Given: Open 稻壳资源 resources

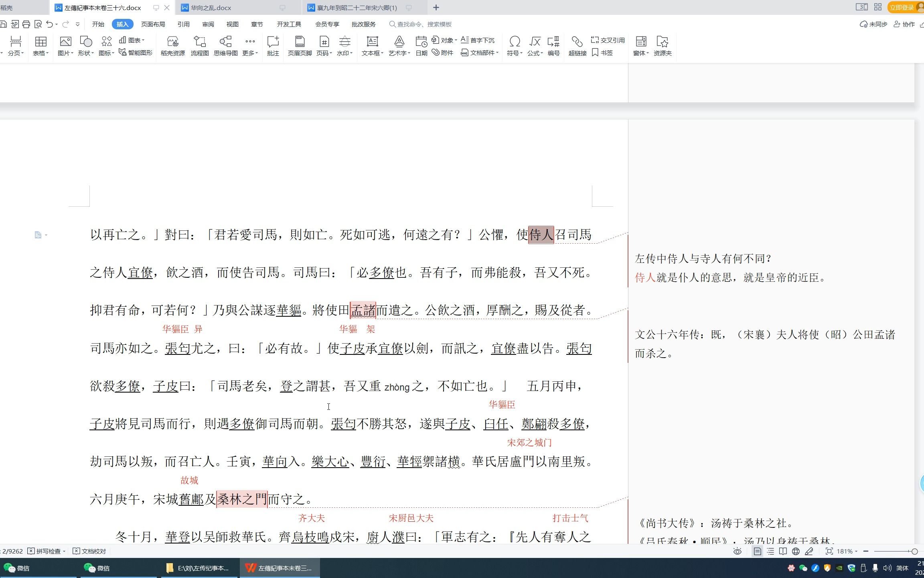Looking at the screenshot, I should 173,46.
